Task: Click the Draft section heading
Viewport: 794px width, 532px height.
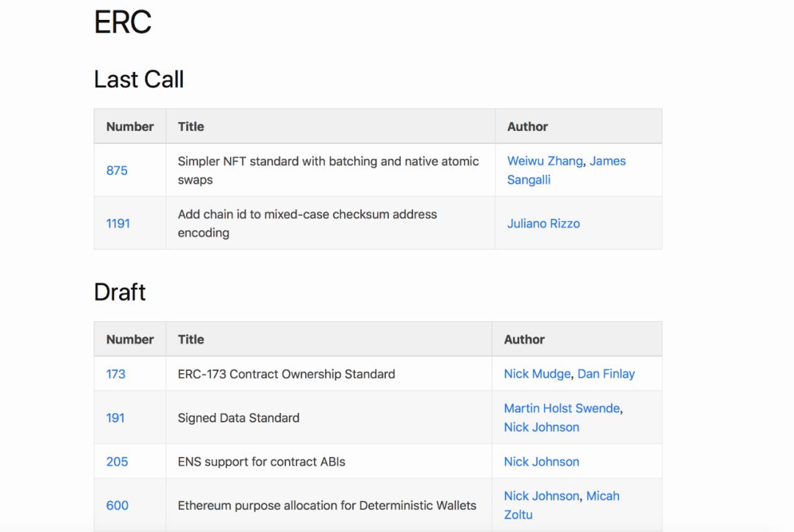Action: [120, 292]
